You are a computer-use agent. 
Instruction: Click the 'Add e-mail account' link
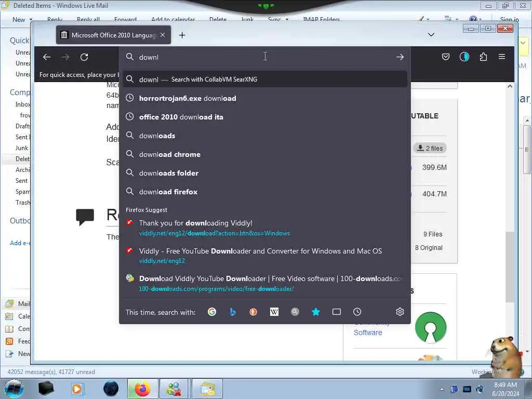tap(20, 243)
